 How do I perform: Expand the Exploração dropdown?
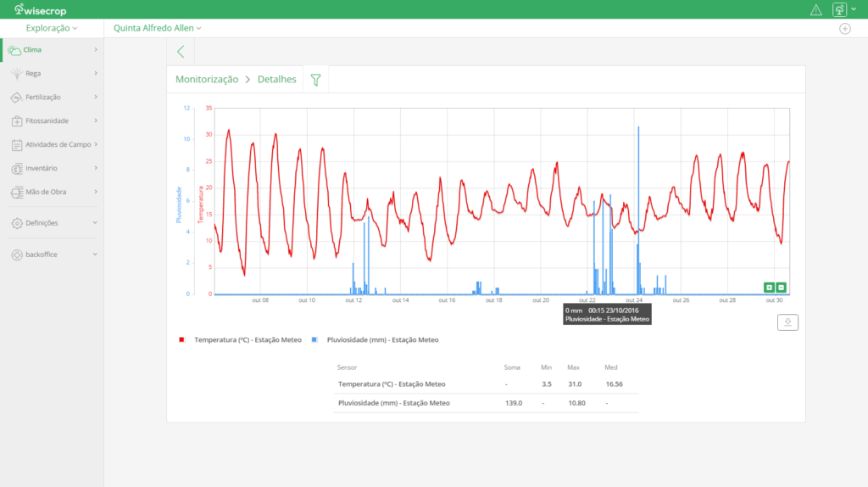tap(52, 28)
